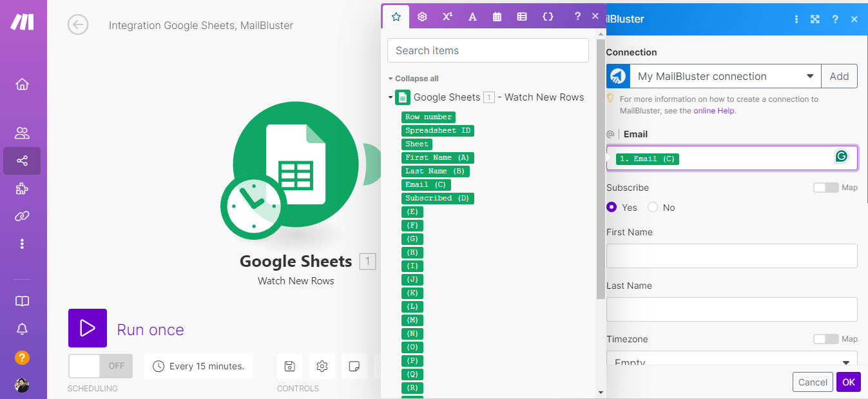Open the Templates puzzle icon
Viewport: 868px width, 399px height.
pyautogui.click(x=22, y=189)
